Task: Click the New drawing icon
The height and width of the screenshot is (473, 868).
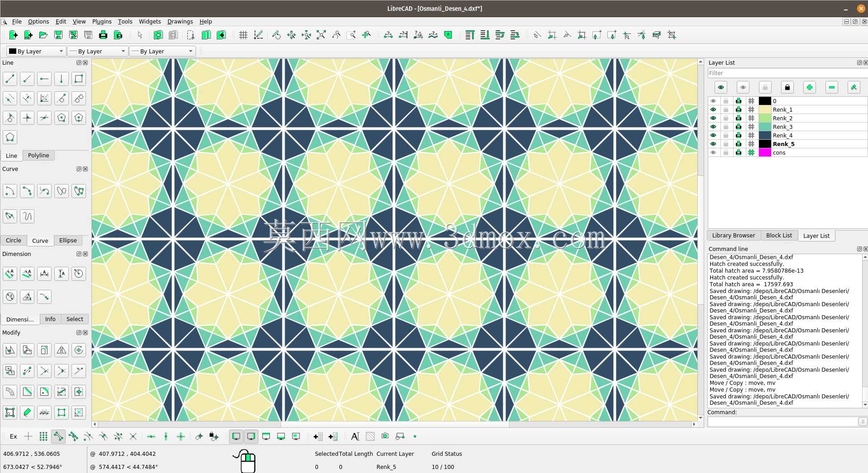Action: click(13, 35)
